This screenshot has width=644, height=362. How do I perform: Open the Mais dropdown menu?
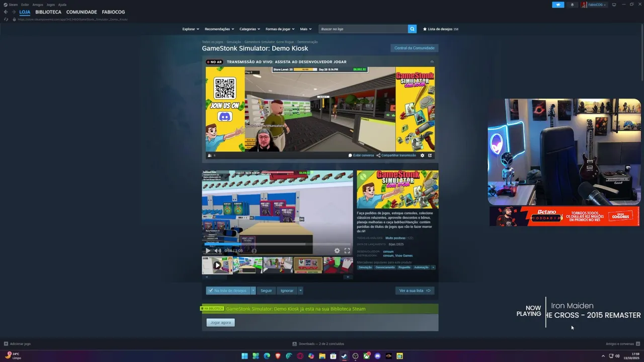coord(306,29)
